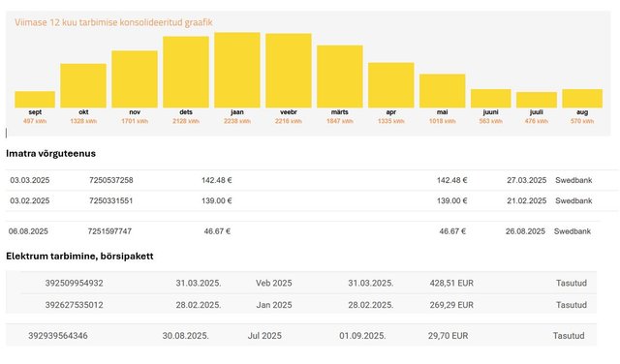Select the märts bar in the chart
Image resolution: width=620 pixels, height=364 pixels.
coord(340,76)
